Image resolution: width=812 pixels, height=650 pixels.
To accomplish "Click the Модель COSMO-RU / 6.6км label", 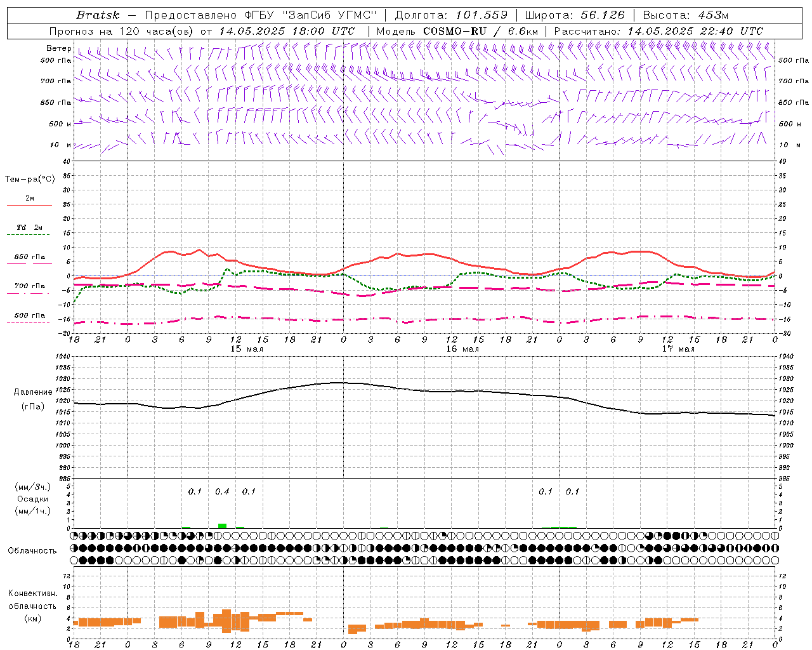I will tap(457, 31).
